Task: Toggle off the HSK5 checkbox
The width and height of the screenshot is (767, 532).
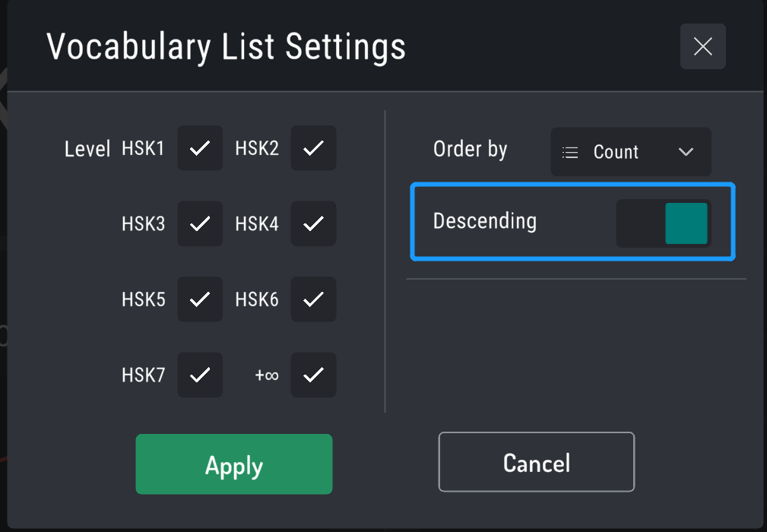Action: coord(199,299)
